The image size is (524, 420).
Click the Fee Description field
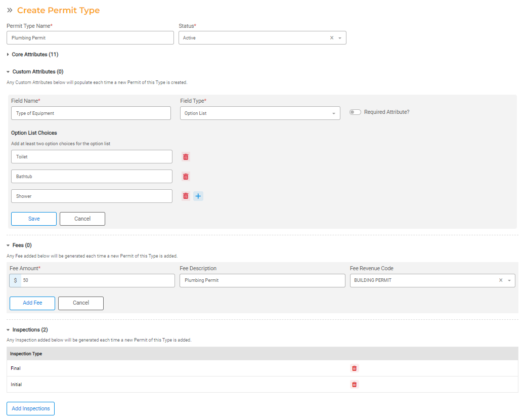263,280
